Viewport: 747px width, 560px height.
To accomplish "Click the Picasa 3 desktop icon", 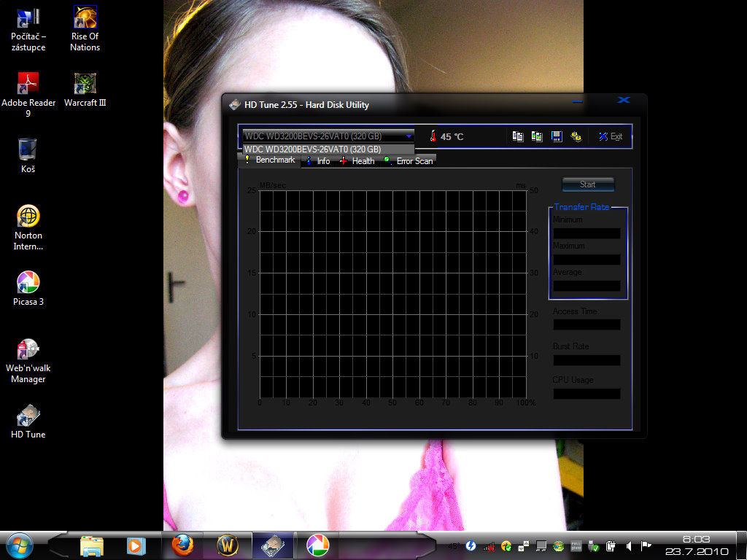I will point(28,287).
